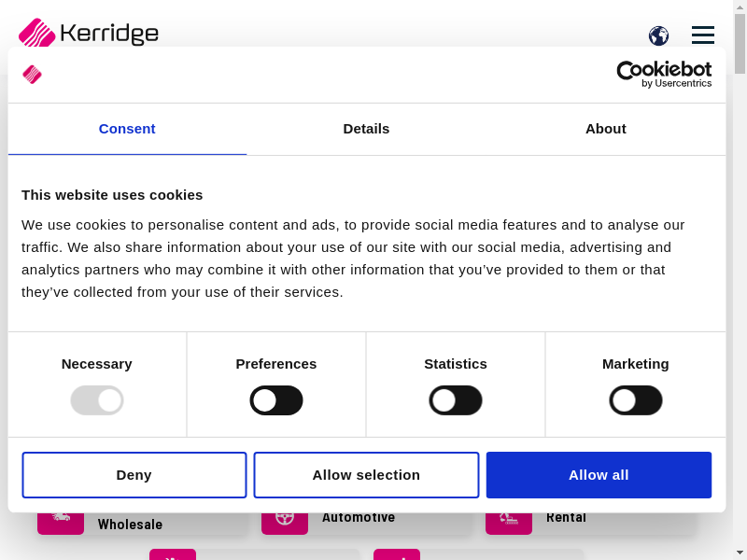
Task: Enable the Preferences cookie toggle
Action: click(276, 400)
